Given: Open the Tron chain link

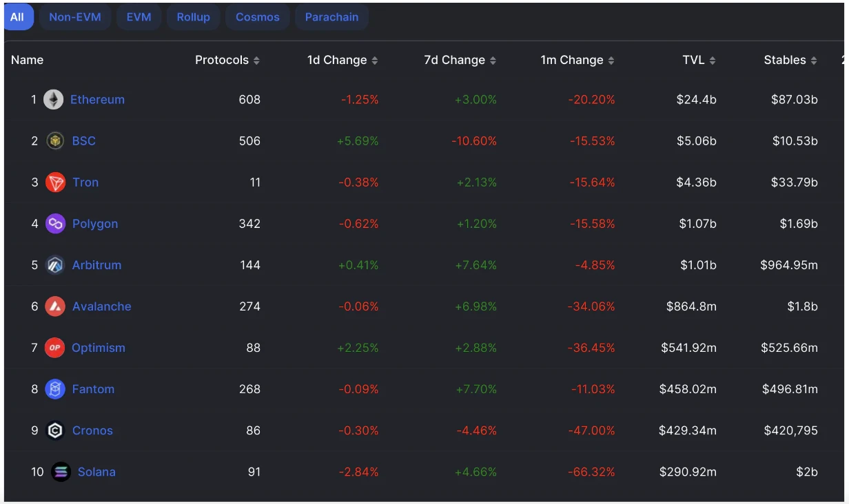Looking at the screenshot, I should click(85, 182).
